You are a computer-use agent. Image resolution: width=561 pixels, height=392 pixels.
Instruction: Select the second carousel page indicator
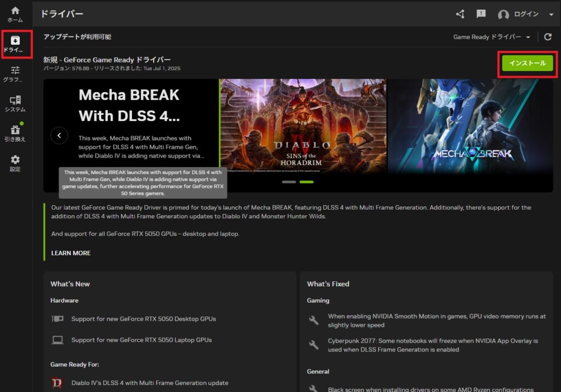[x=306, y=182]
